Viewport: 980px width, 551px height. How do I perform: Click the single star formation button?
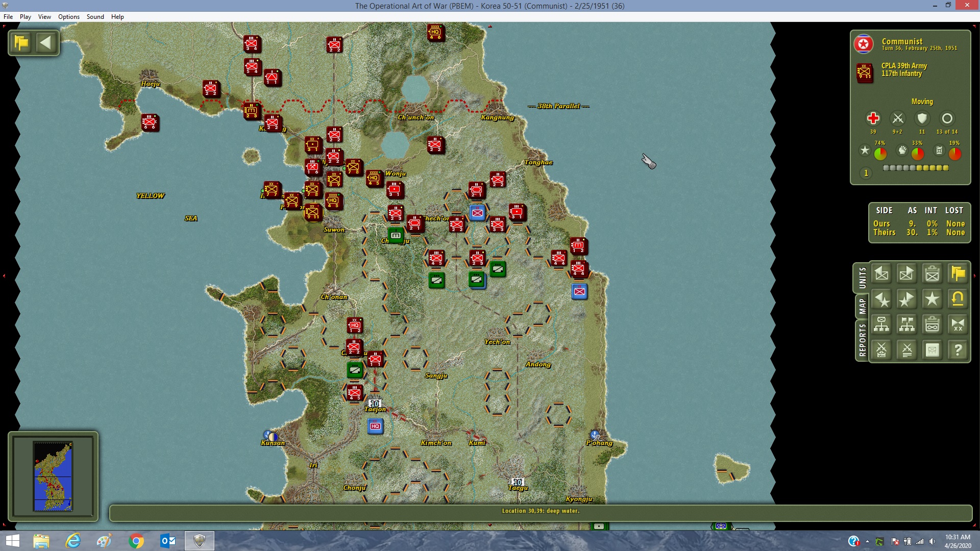pos(933,299)
